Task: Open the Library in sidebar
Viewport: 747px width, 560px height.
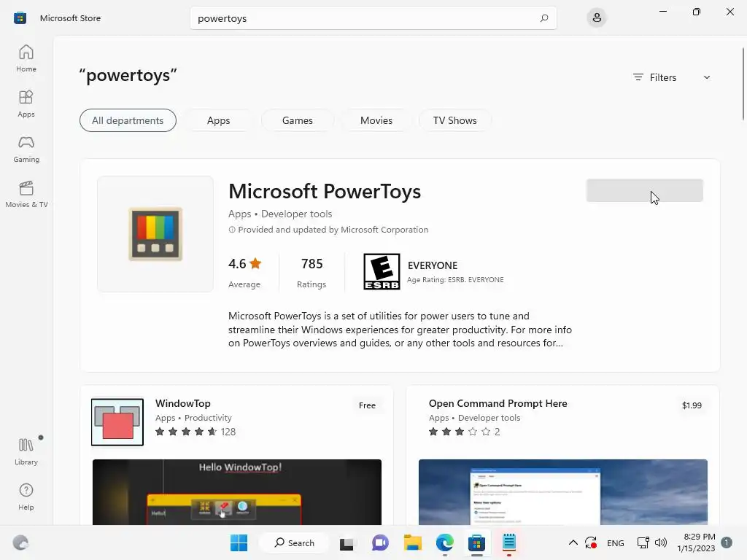Action: pyautogui.click(x=26, y=451)
